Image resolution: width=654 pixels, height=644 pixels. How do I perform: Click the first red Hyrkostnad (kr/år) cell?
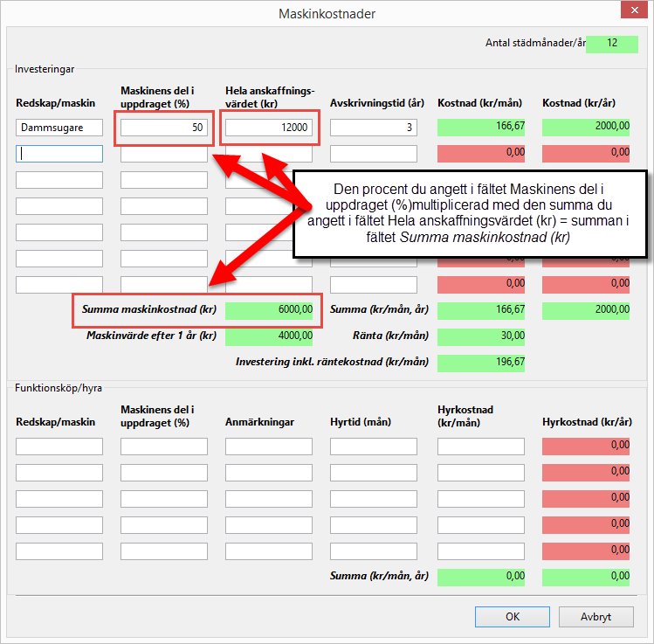pos(586,447)
